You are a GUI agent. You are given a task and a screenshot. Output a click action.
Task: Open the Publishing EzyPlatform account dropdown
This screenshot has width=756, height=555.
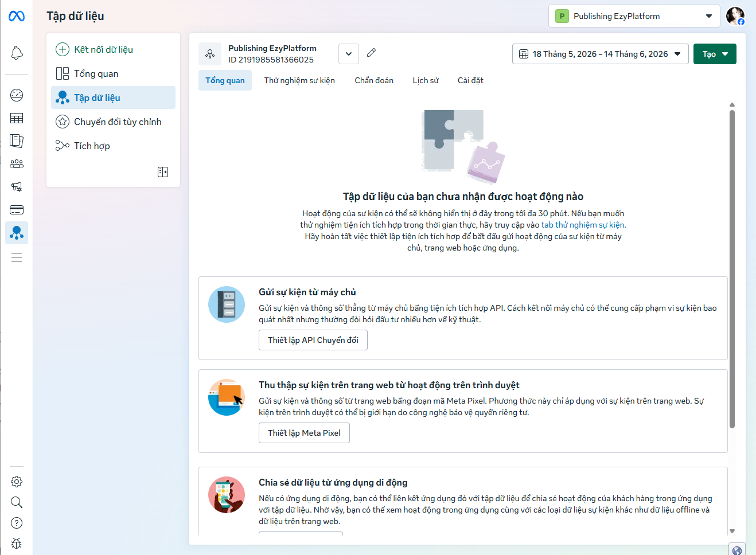(x=634, y=16)
